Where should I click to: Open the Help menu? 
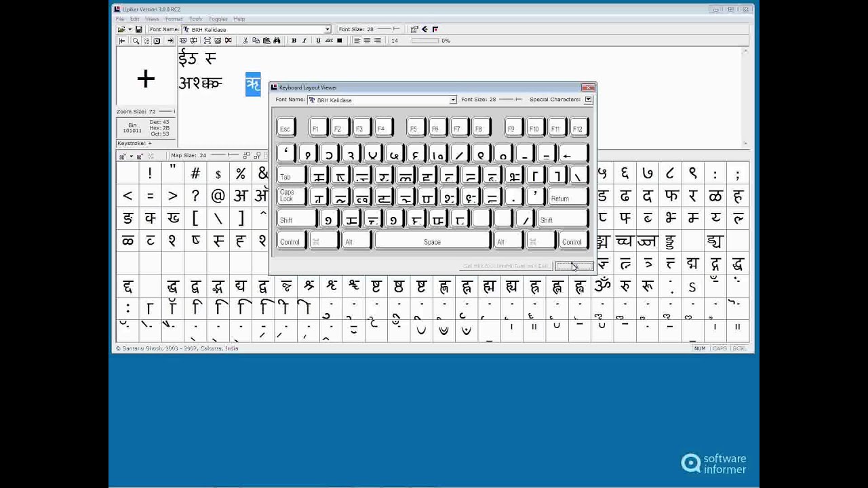[239, 19]
